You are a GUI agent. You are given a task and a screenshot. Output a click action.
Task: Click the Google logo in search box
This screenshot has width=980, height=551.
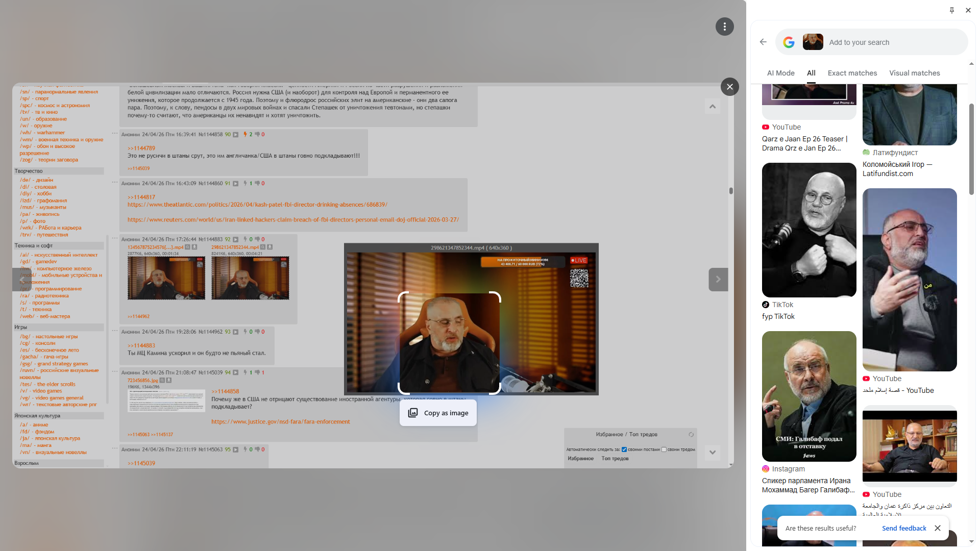[789, 42]
